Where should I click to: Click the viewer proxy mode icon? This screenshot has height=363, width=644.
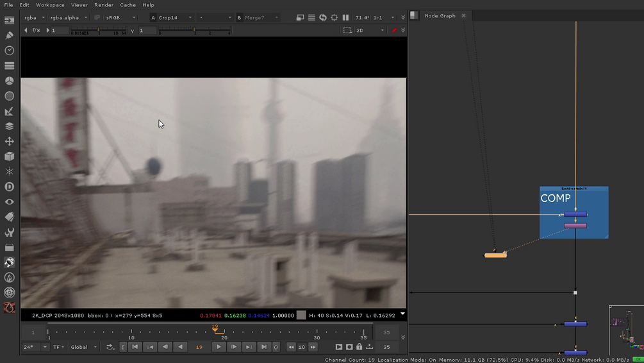(x=301, y=18)
